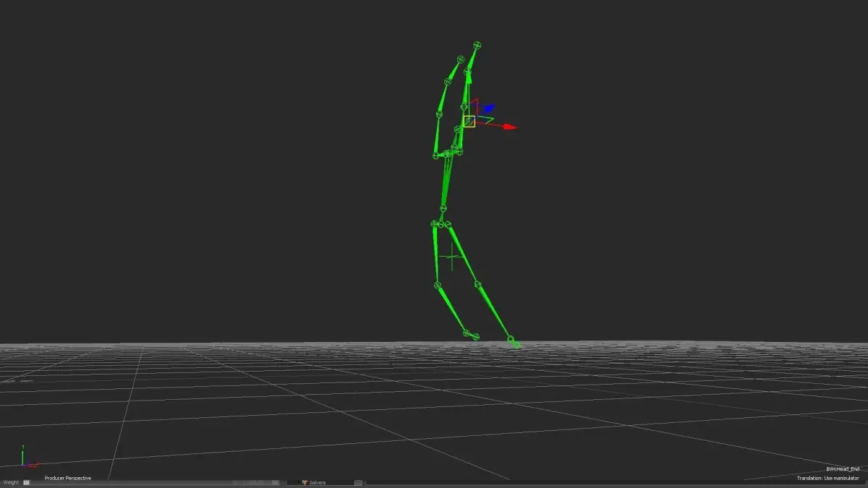Image resolution: width=868 pixels, height=488 pixels.
Task: Click the Weight label
Action: point(11,482)
